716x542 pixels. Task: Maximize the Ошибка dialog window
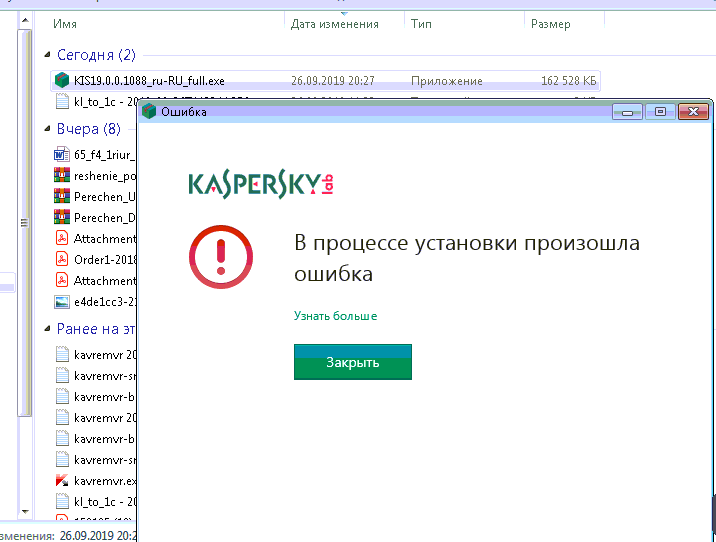pos(660,112)
